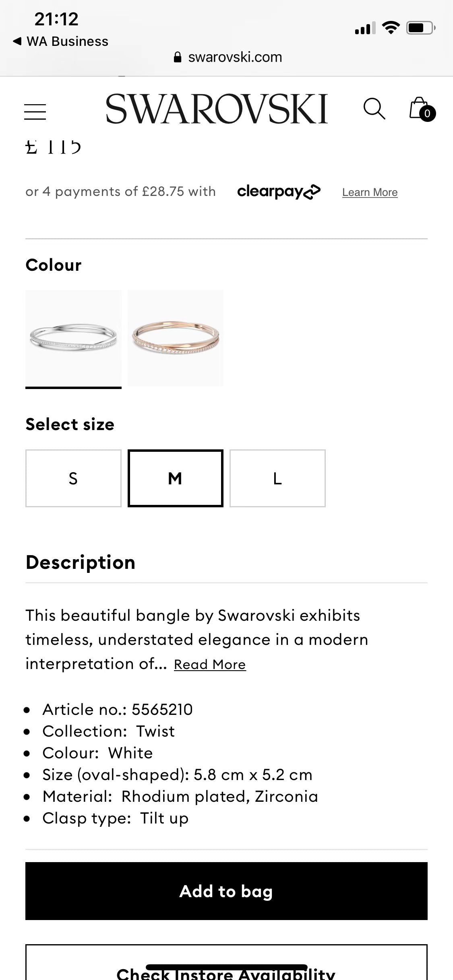Select size M

(175, 478)
